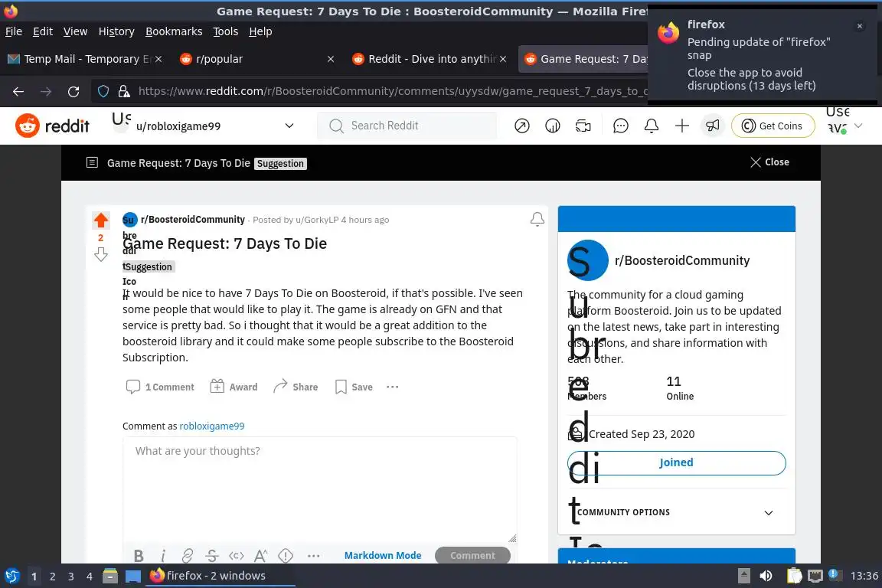Click the Search Reddit field
The width and height of the screenshot is (882, 588).
[x=407, y=126]
